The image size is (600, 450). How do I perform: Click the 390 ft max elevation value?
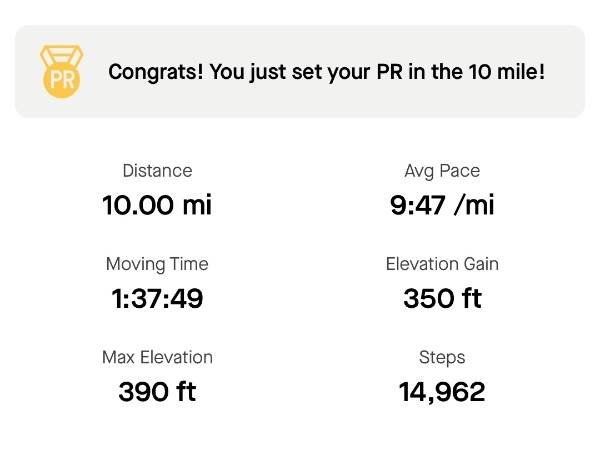(157, 392)
